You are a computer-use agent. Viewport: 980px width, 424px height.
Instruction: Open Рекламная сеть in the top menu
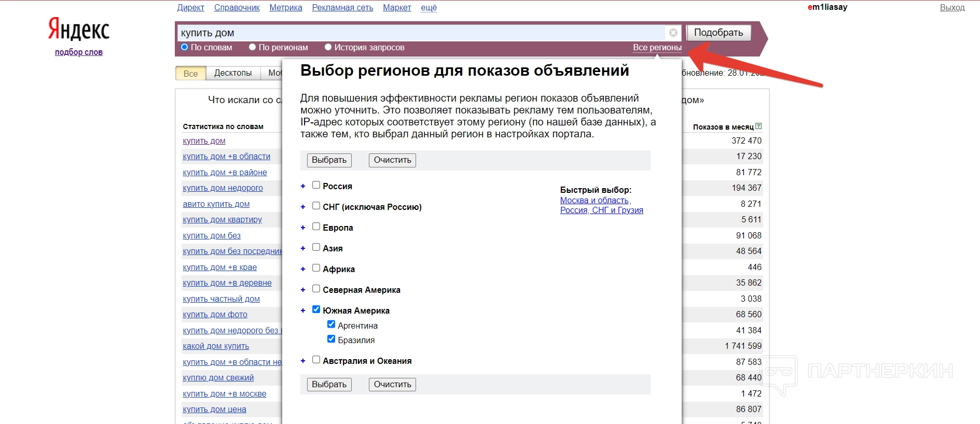[x=342, y=7]
